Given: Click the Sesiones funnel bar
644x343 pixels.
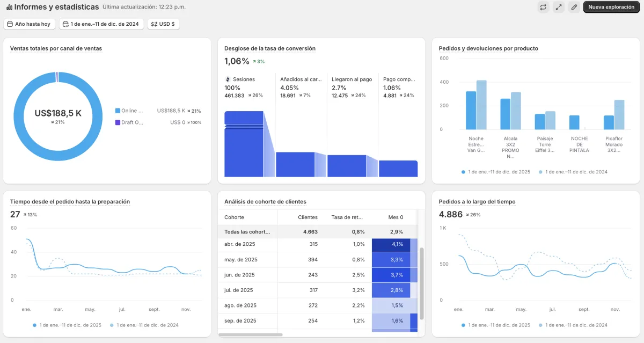Looking at the screenshot, I should [244, 144].
